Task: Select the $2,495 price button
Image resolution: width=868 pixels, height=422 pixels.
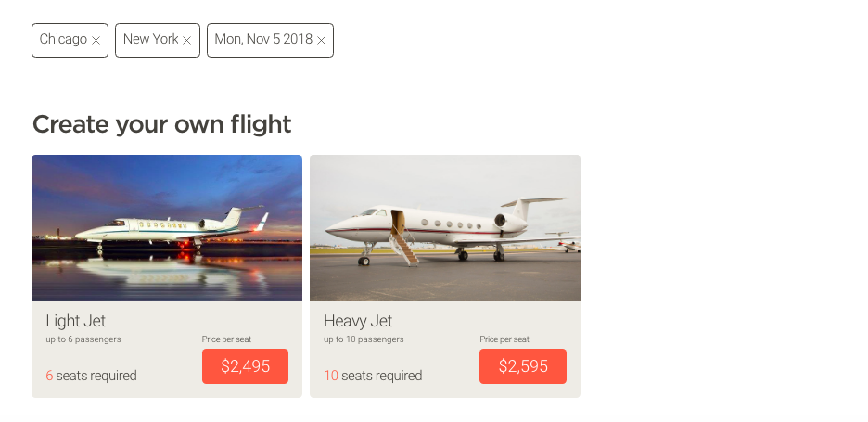Action: [245, 366]
